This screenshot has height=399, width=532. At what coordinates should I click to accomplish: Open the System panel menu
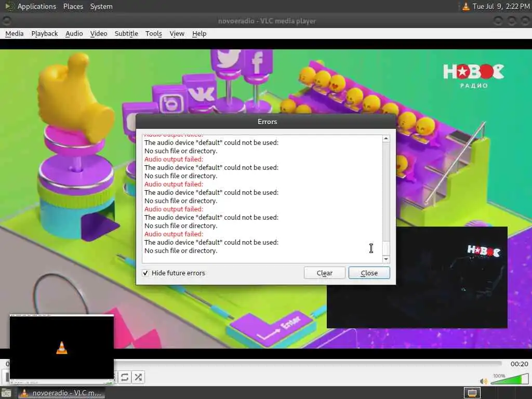[x=101, y=6]
